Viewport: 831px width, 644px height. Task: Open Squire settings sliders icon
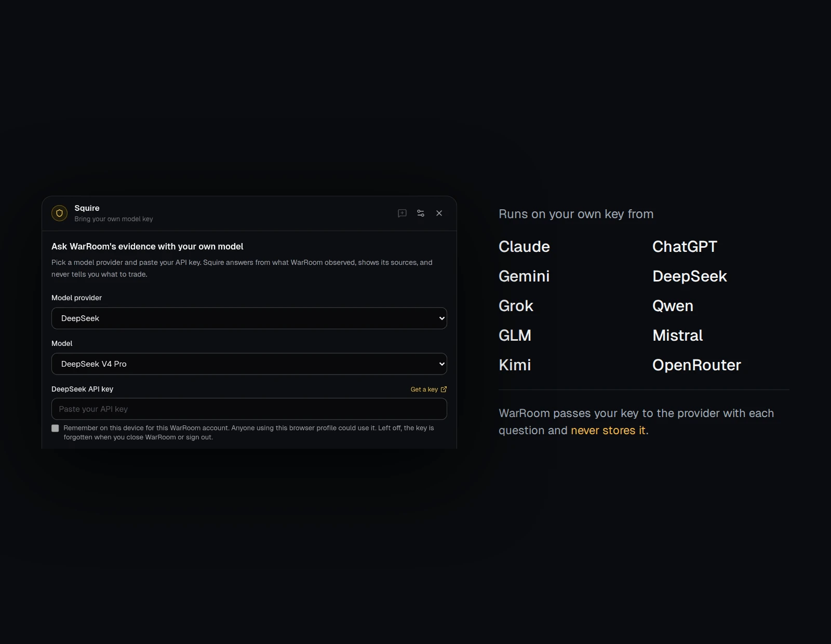click(421, 213)
